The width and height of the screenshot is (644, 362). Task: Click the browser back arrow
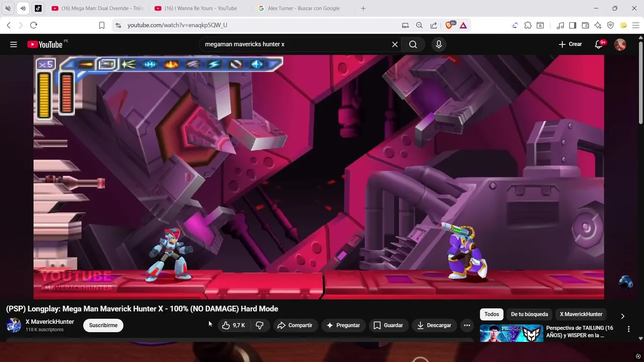coord(9,25)
